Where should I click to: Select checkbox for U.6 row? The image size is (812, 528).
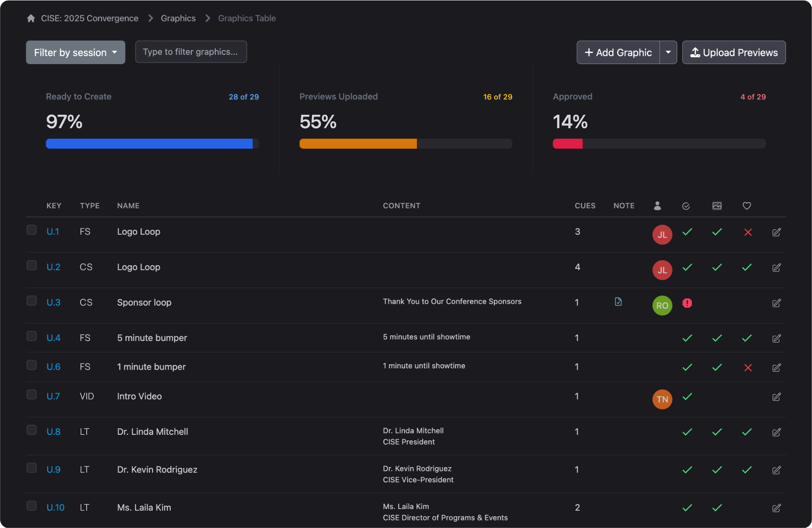[x=31, y=365]
